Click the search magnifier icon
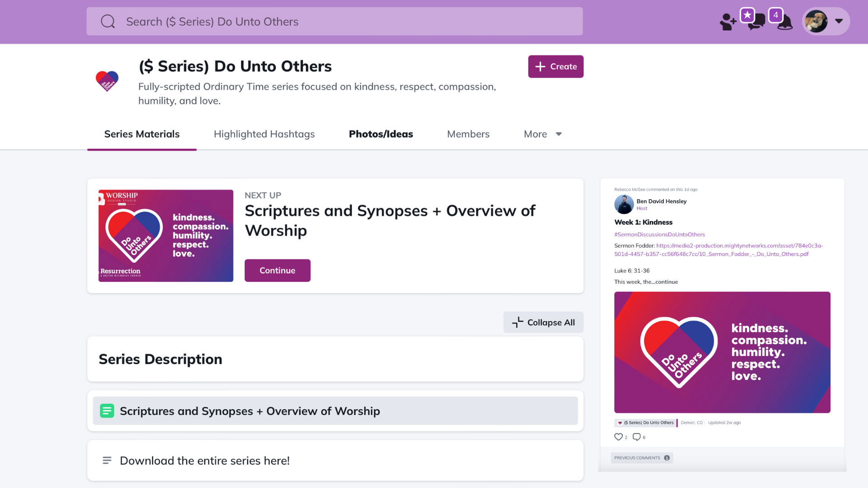This screenshot has height=488, width=868. coord(108,21)
